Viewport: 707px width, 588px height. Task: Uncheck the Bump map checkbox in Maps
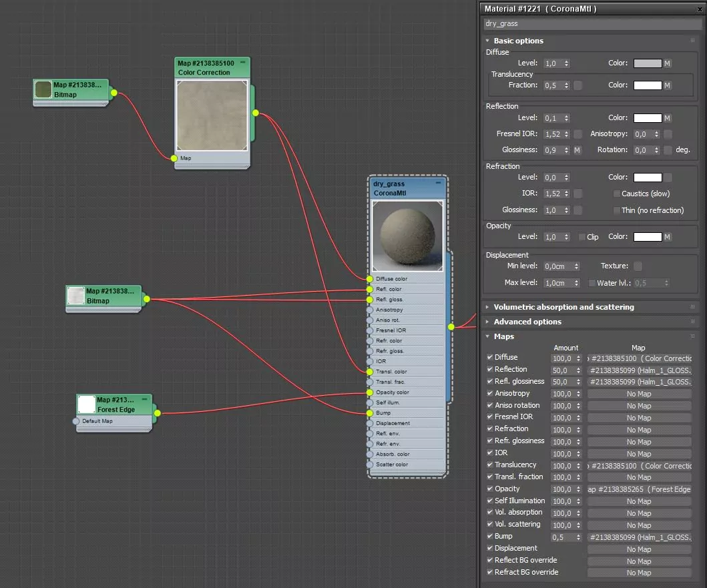point(491,537)
